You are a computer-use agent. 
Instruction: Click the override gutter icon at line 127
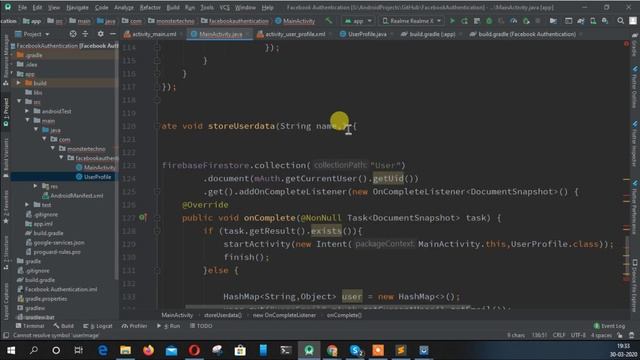142,218
